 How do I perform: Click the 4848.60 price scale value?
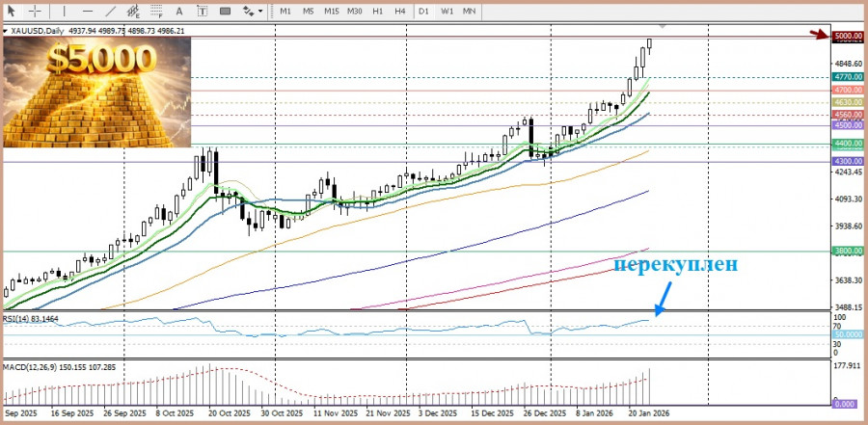pyautogui.click(x=849, y=64)
